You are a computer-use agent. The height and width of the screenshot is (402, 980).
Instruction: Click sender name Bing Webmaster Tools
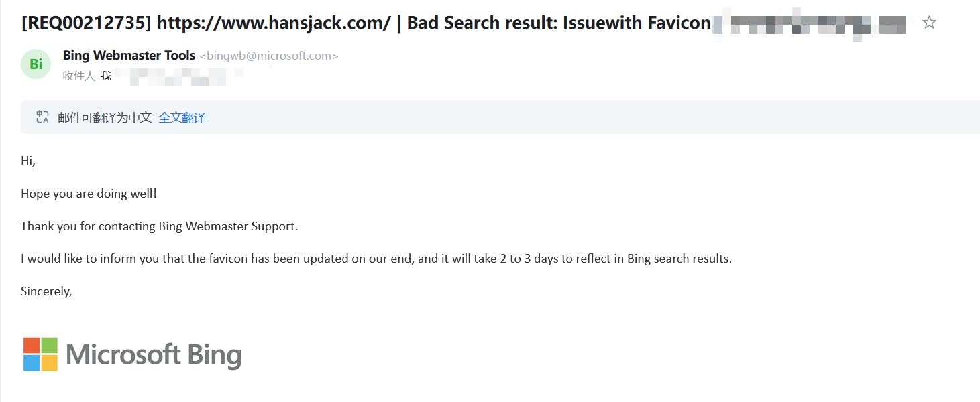tap(129, 56)
